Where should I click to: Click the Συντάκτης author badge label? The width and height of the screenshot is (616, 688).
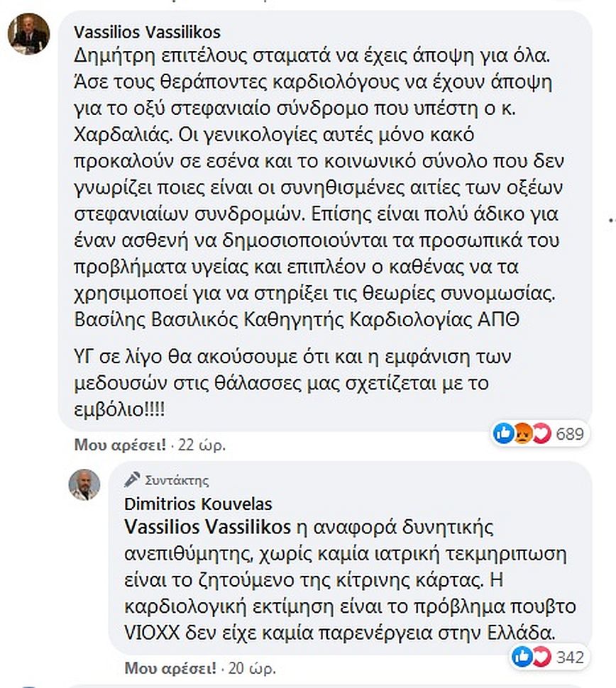pos(176,481)
